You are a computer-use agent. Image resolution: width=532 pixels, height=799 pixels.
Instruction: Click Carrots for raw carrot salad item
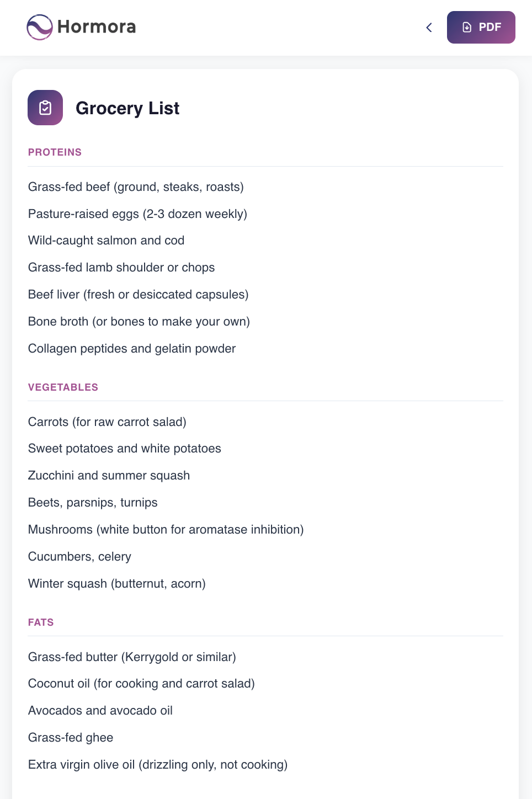(x=107, y=422)
